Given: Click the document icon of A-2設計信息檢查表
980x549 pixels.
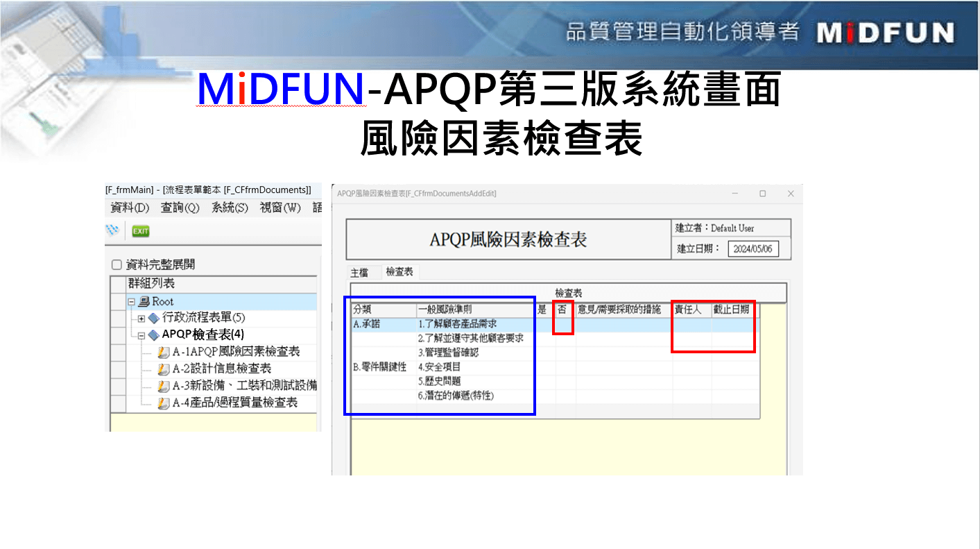Looking at the screenshot, I should point(164,369).
